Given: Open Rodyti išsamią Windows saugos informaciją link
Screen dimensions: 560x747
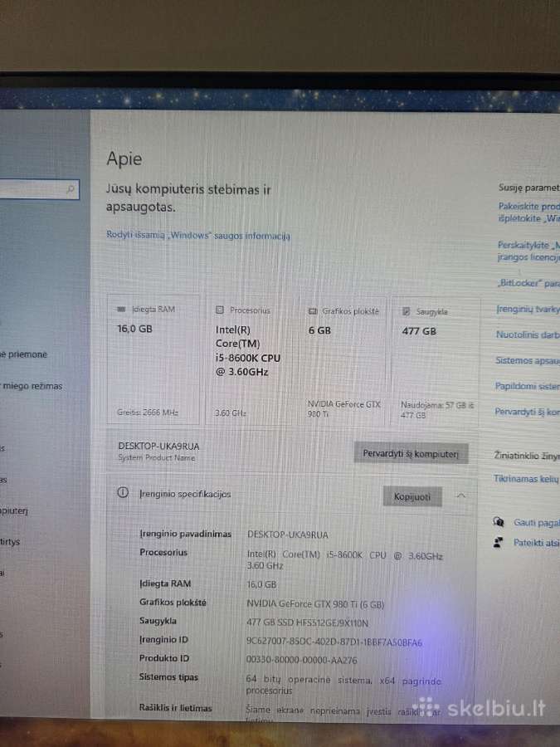Looking at the screenshot, I should point(198,236).
